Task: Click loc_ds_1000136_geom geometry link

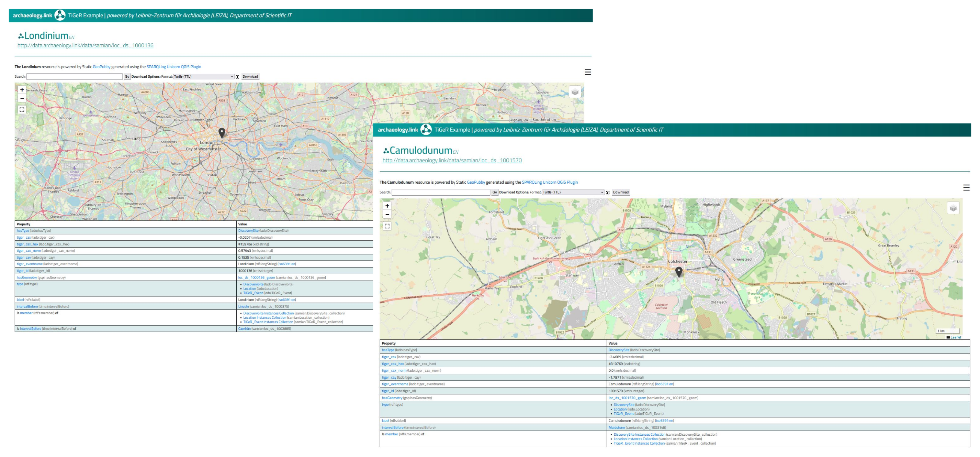Action: [256, 278]
